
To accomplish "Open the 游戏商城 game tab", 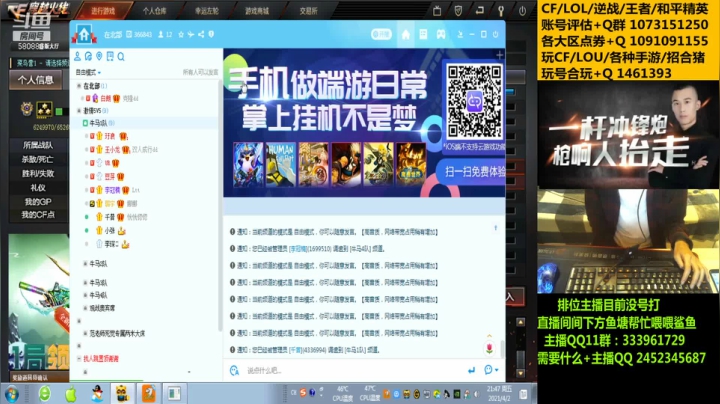I will pyautogui.click(x=257, y=11).
